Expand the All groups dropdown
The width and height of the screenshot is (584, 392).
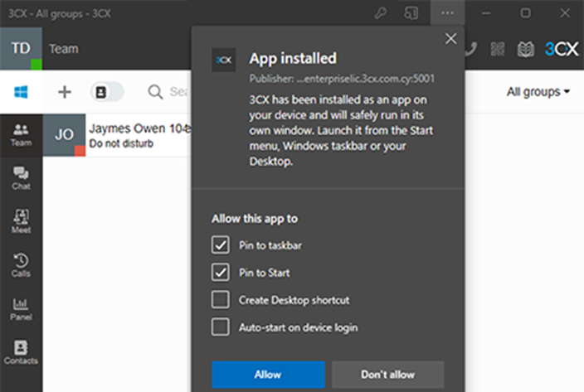point(538,91)
